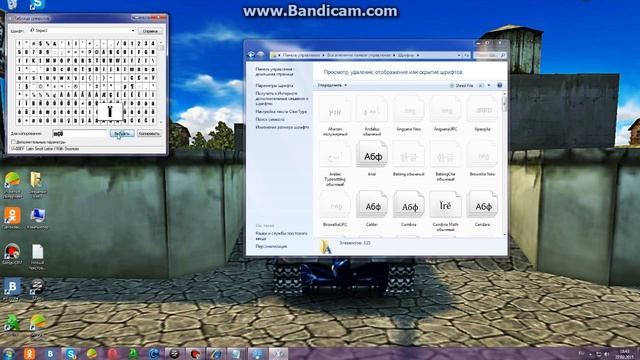Open Skype from the taskbar
This screenshot has height=360, width=640.
pyautogui.click(x=70, y=353)
